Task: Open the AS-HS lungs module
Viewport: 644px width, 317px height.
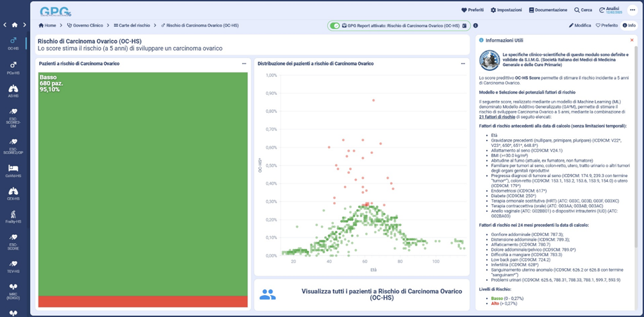Action: pyautogui.click(x=13, y=90)
